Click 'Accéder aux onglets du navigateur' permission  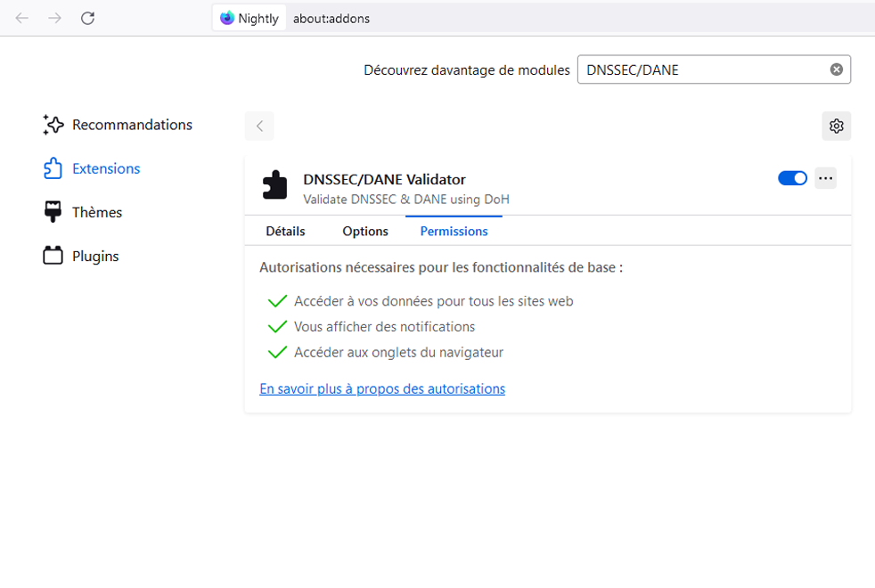tap(398, 353)
